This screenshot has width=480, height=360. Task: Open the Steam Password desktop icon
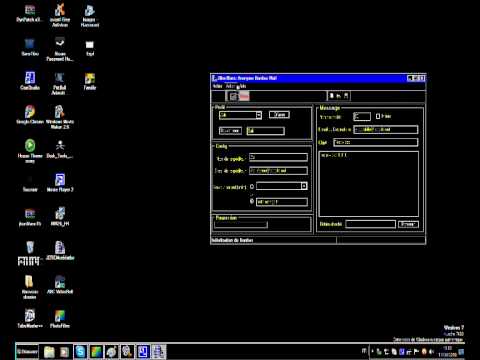tap(60, 49)
